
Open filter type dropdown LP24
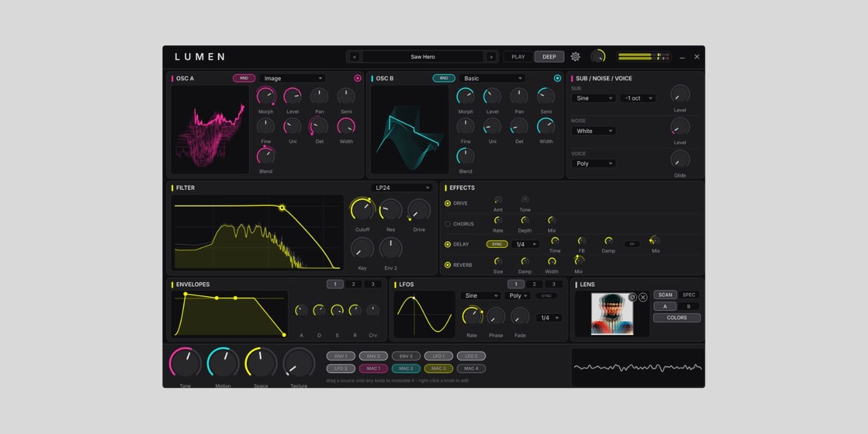click(402, 188)
